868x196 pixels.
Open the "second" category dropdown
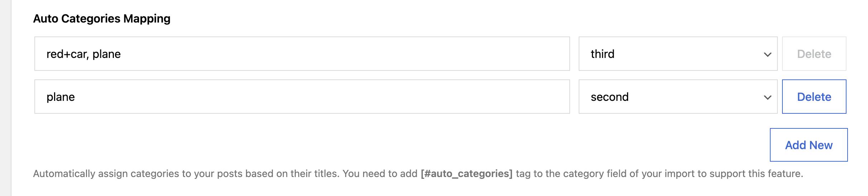pos(677,97)
